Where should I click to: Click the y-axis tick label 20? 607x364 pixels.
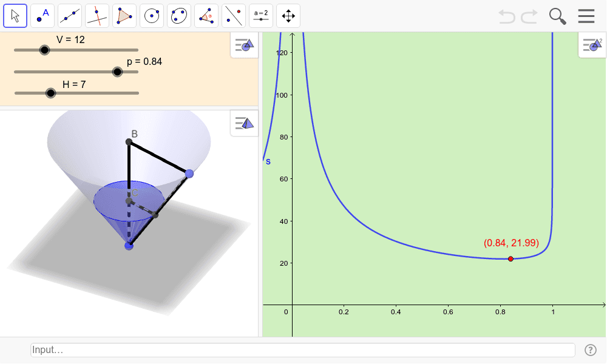283,263
